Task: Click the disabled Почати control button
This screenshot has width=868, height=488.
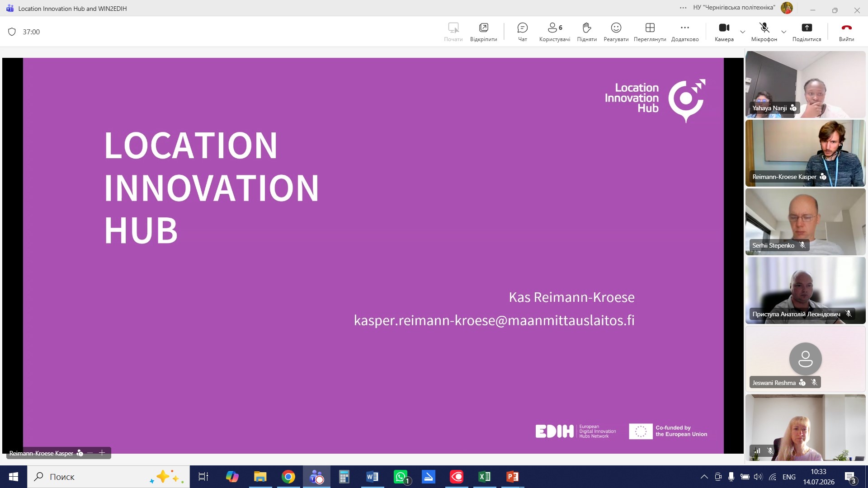Action: point(453,32)
